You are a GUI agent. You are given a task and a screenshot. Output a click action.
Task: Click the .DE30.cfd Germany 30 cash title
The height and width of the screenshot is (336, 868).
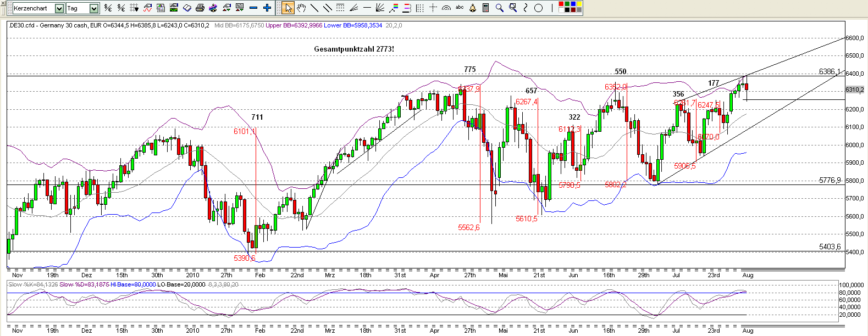[48, 25]
